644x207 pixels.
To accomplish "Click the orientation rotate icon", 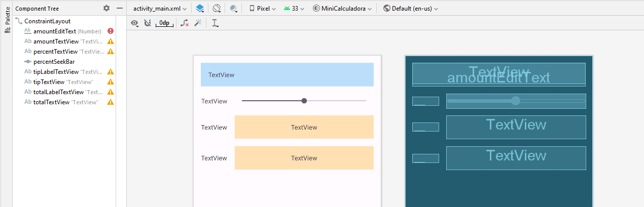I will [217, 9].
